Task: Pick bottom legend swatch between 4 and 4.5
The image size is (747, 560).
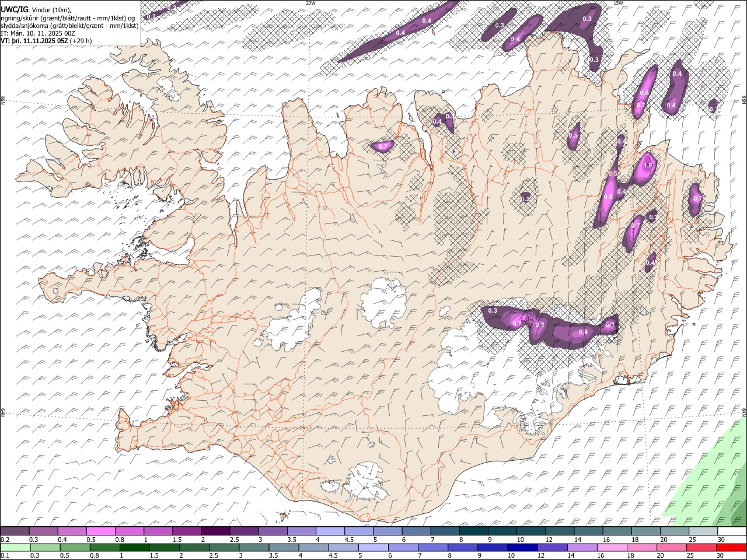Action: click(x=313, y=547)
